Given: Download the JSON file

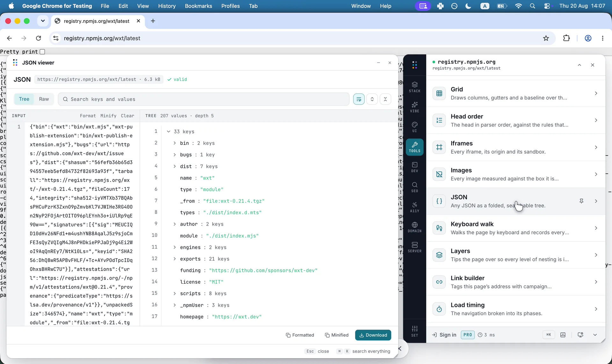Looking at the screenshot, I should click(x=373, y=335).
